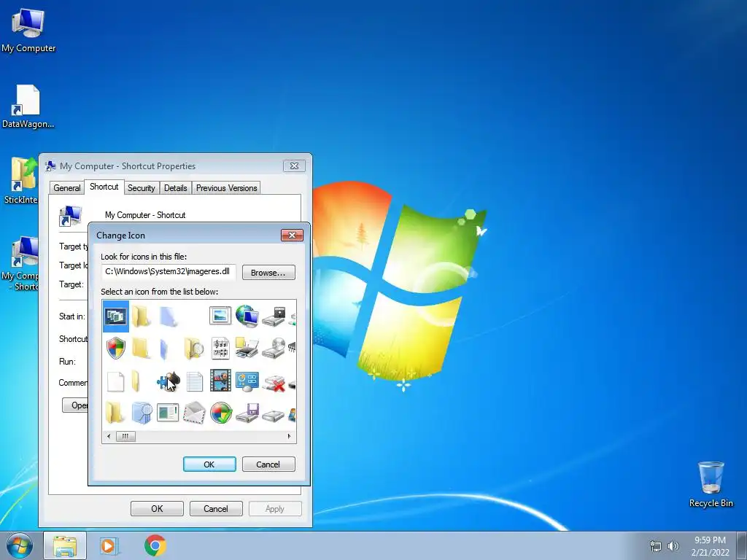Click the icon list horizontal scrollbar thumb
The width and height of the screenshot is (747, 560).
[125, 436]
